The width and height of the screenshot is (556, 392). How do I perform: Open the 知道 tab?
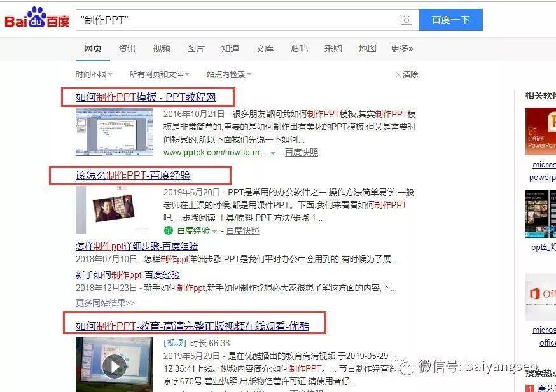pos(230,48)
